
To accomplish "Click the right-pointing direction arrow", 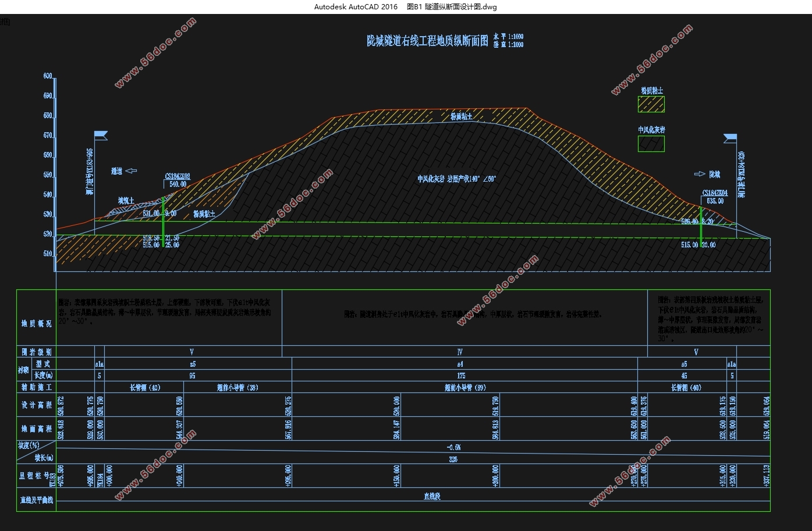I will tap(699, 174).
